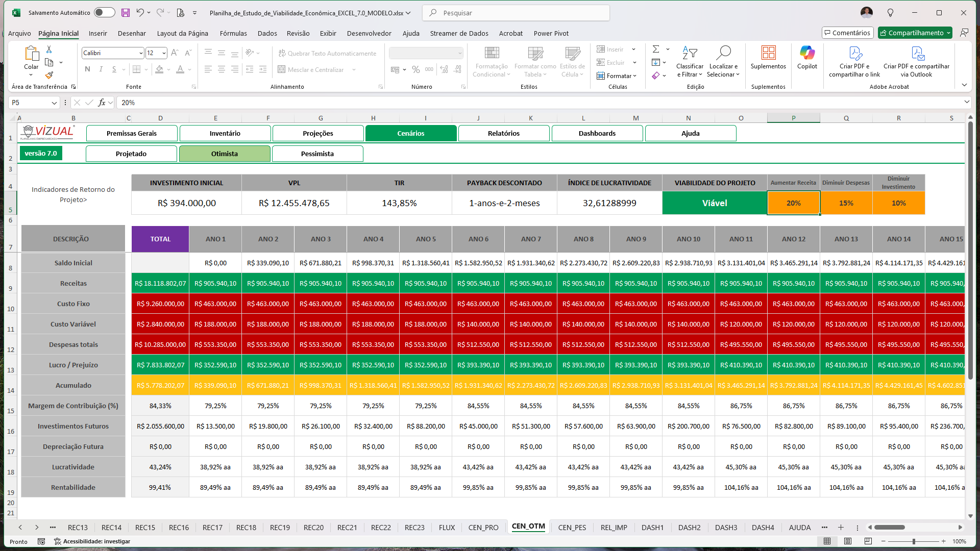
Task: Click the Dashboards navigation button
Action: point(597,133)
